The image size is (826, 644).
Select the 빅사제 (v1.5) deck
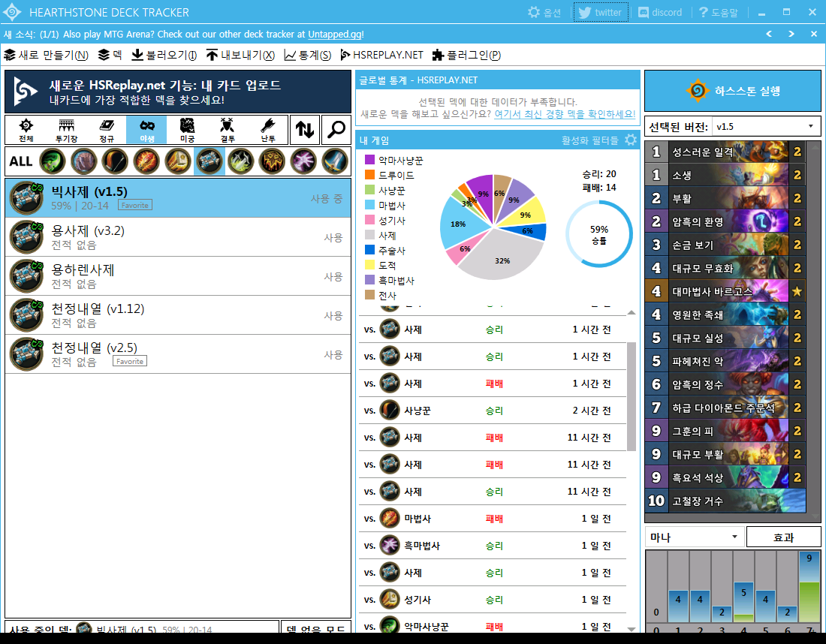pyautogui.click(x=178, y=198)
